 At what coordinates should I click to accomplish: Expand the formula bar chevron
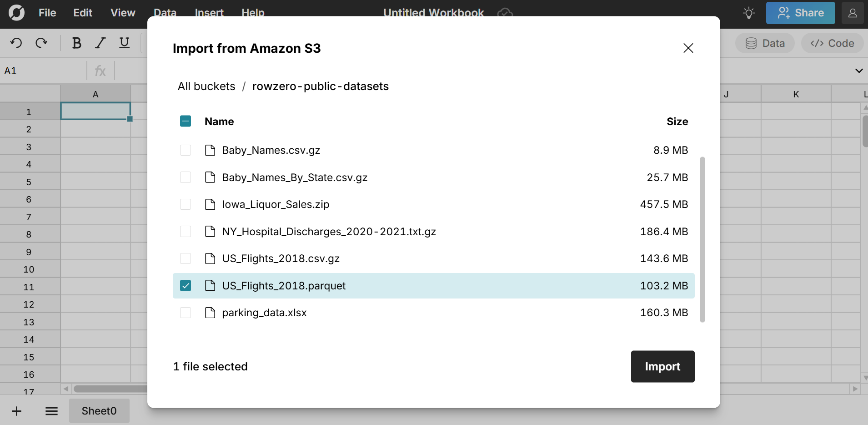pos(858,71)
